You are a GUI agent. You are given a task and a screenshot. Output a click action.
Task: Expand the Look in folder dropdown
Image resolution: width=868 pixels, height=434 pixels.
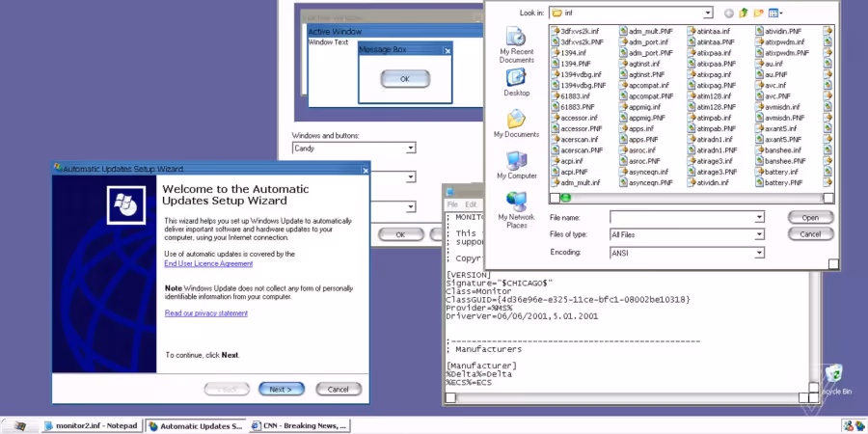[708, 13]
